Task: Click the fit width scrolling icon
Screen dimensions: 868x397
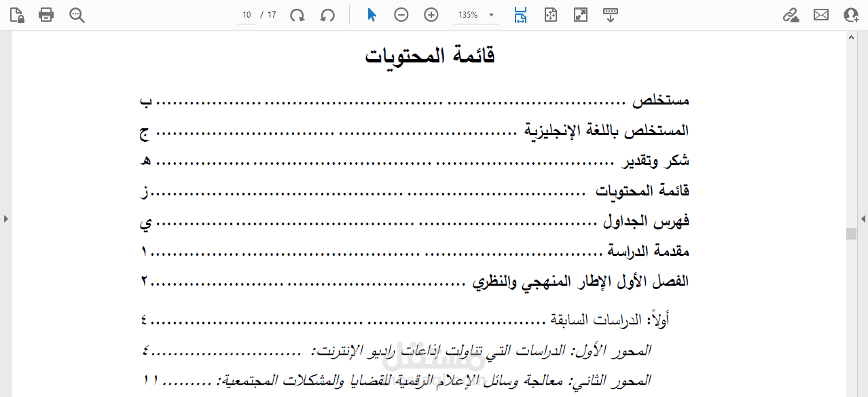Action: pyautogui.click(x=521, y=15)
